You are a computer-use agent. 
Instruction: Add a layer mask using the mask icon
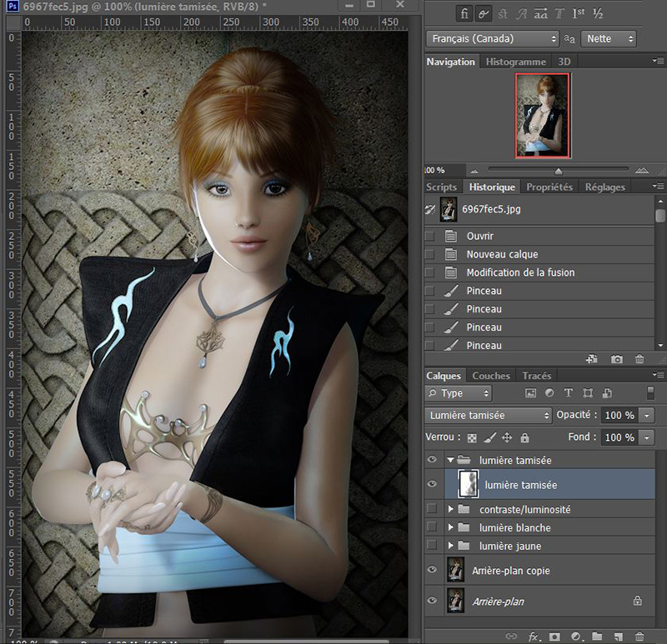point(554,637)
